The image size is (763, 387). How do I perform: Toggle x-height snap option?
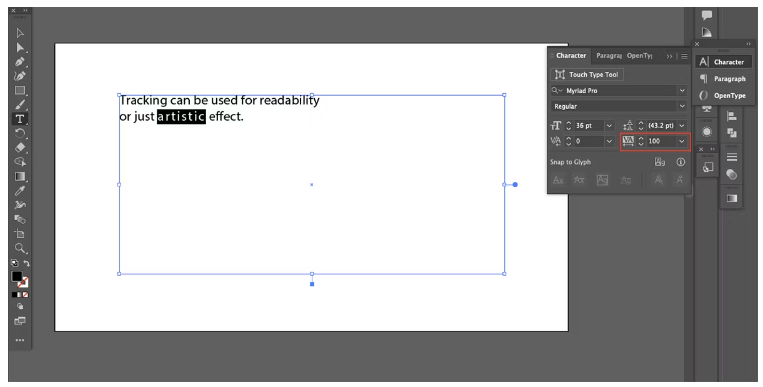[x=579, y=180]
